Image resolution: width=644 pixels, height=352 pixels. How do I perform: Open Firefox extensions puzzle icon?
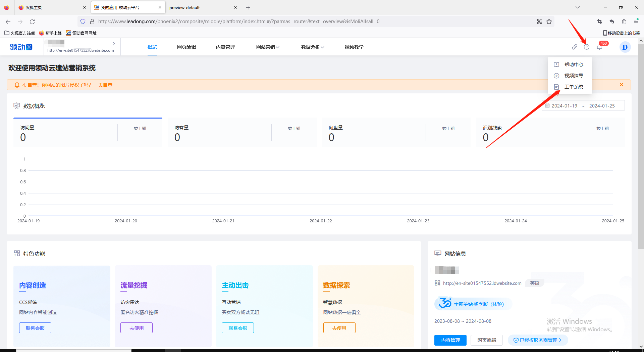(624, 21)
